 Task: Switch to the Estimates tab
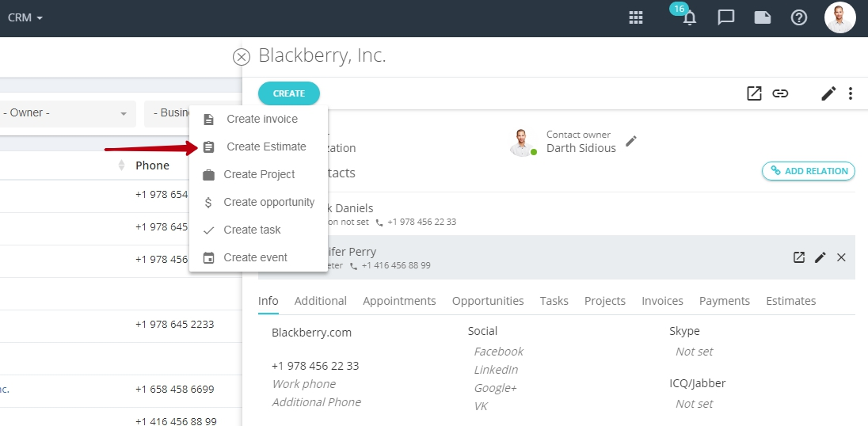click(791, 301)
